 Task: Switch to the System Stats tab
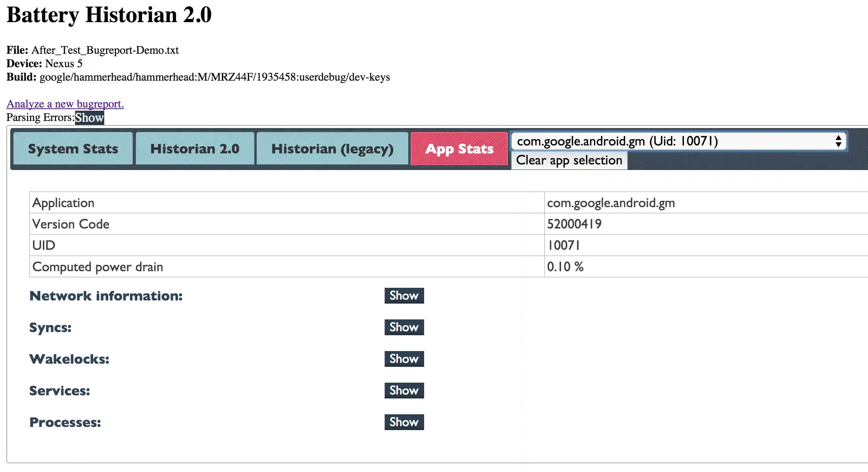73,149
